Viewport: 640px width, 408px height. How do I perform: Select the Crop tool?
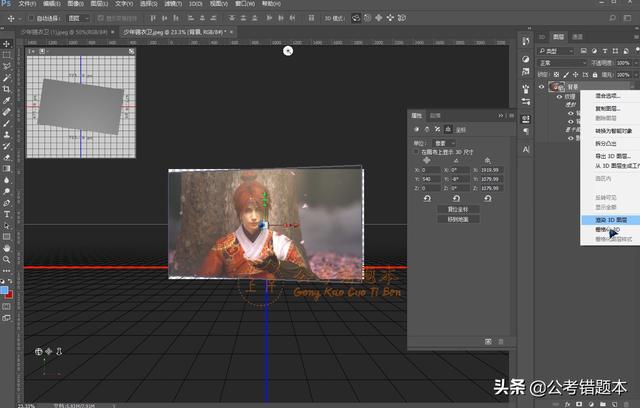click(x=7, y=89)
